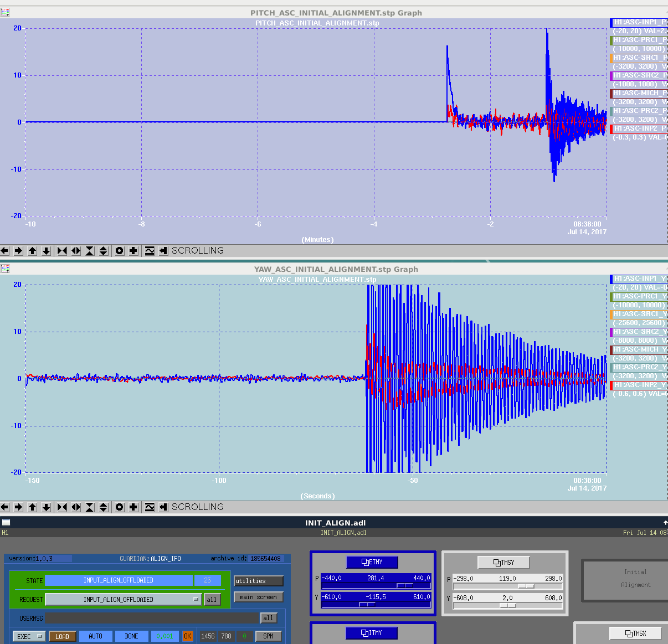The image size is (668, 644).
Task: Click the waveform icon in PITCH graph toolbar
Action: (150, 251)
